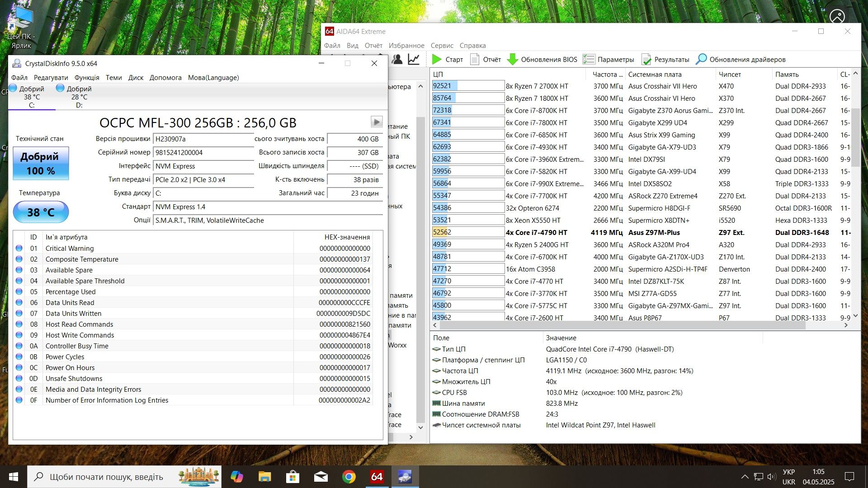
Task: Open Избранное menu in AIDA64
Action: click(x=406, y=45)
